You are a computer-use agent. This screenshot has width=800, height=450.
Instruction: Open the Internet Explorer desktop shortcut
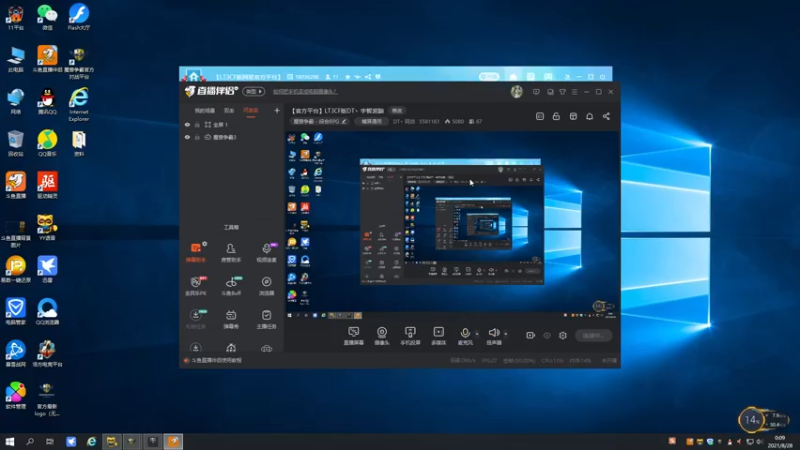pyautogui.click(x=79, y=105)
